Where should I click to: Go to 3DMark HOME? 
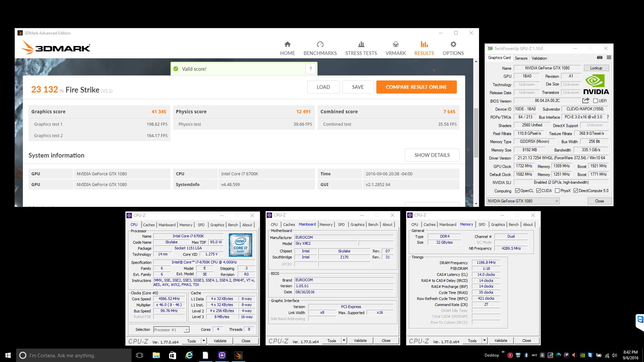click(287, 49)
